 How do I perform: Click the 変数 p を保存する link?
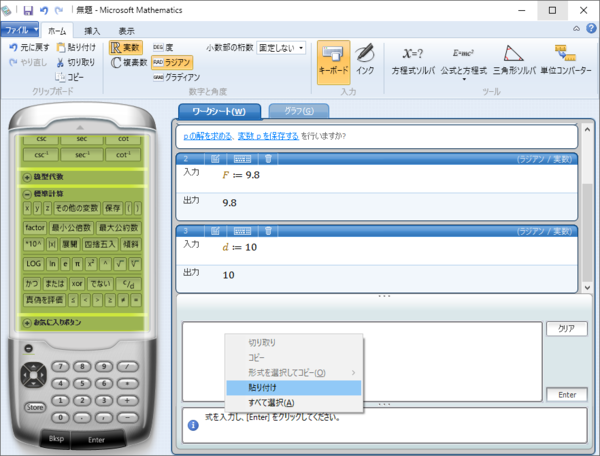268,136
